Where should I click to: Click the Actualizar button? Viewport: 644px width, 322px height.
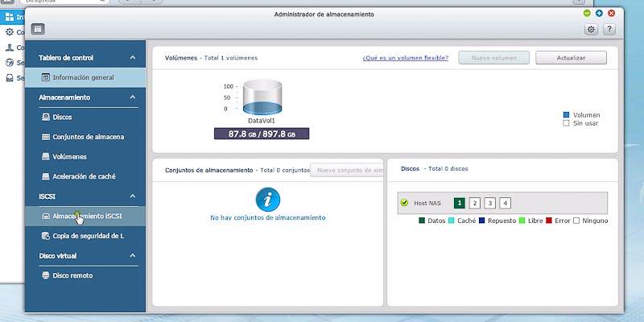tap(571, 58)
